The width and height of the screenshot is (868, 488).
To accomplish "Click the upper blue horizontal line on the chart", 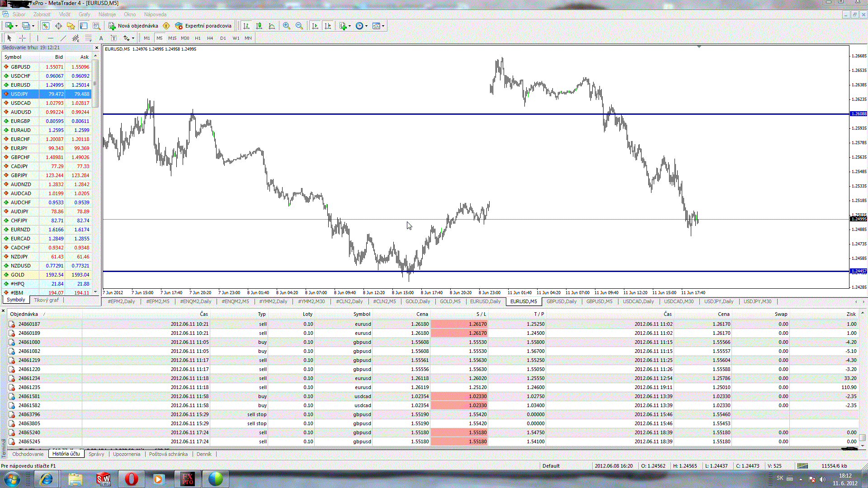I will coord(362,114).
